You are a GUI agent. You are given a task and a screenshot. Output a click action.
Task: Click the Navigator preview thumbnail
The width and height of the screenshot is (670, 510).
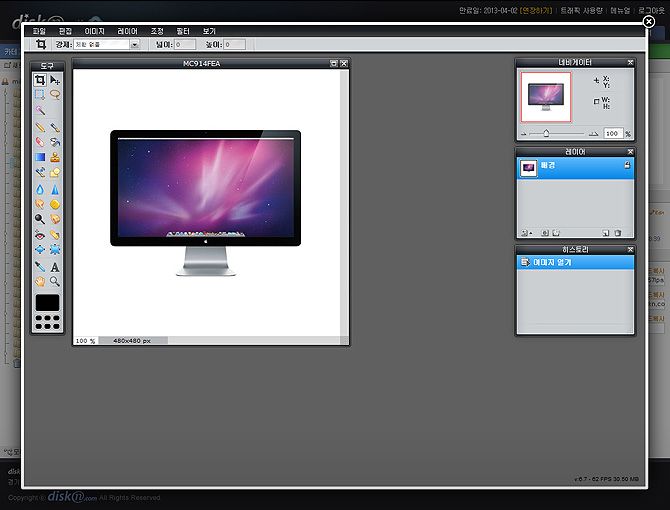coord(546,97)
